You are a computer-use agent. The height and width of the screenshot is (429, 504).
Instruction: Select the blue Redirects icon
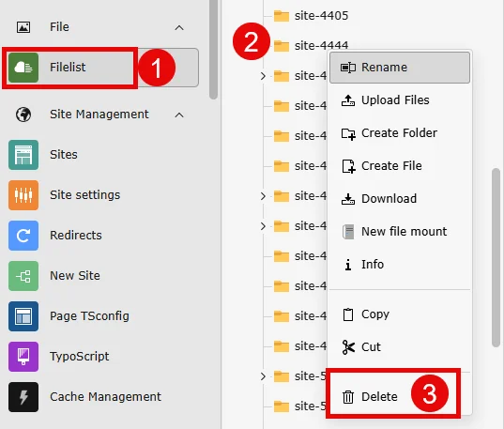click(23, 236)
